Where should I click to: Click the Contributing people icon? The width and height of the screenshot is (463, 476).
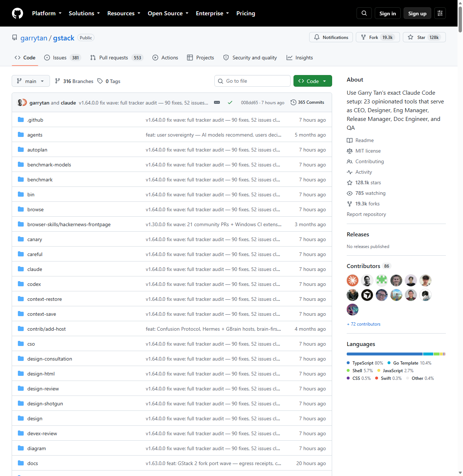click(350, 161)
